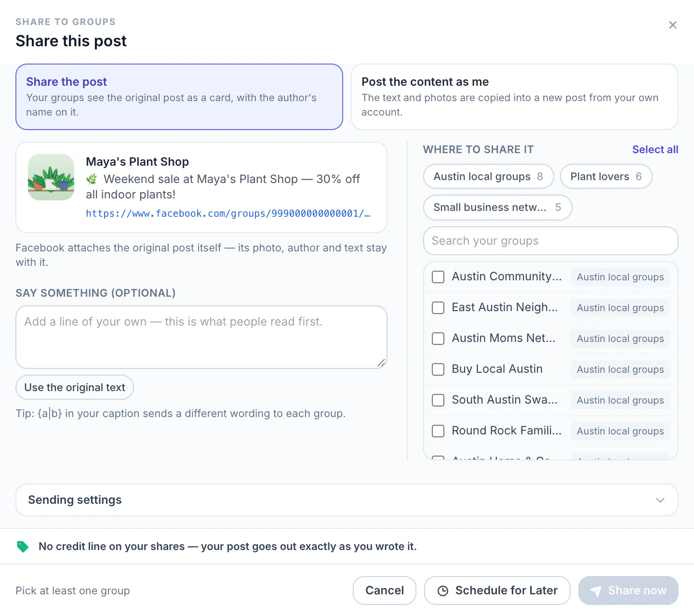
Task: Click the Sending settings label
Action: (x=75, y=500)
